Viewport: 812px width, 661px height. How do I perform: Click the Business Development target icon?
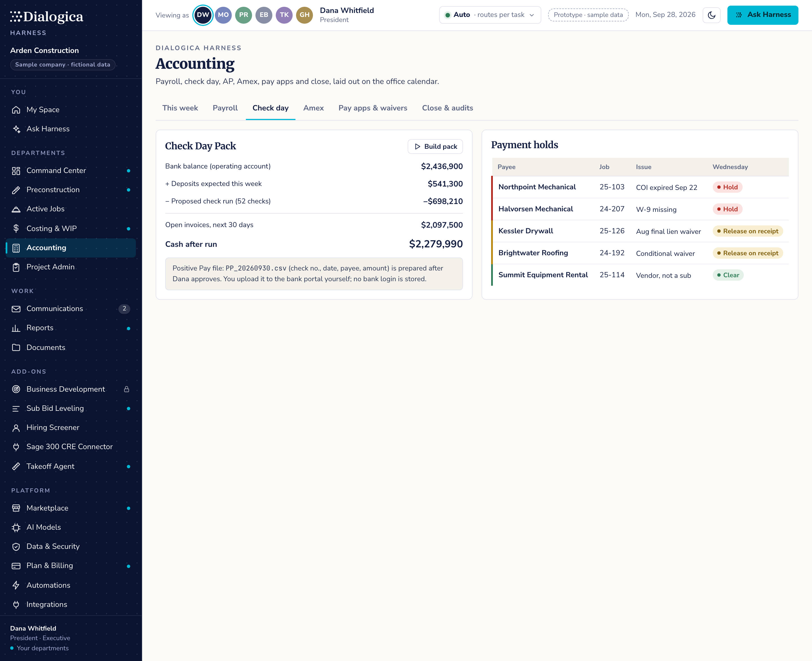point(16,389)
